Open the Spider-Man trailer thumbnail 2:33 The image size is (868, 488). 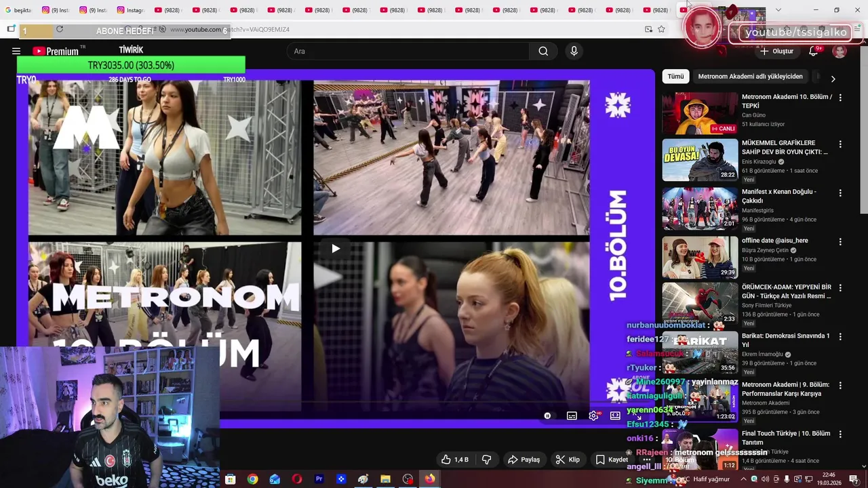tap(700, 303)
